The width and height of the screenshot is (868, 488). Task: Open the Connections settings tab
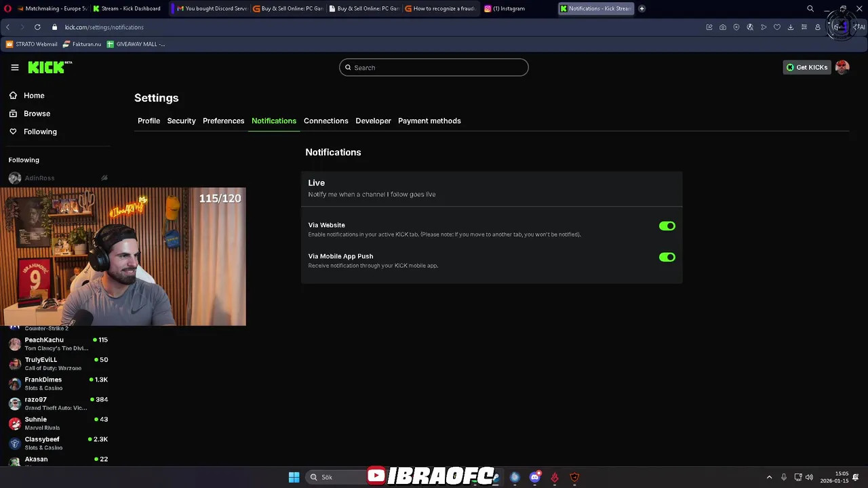click(325, 121)
